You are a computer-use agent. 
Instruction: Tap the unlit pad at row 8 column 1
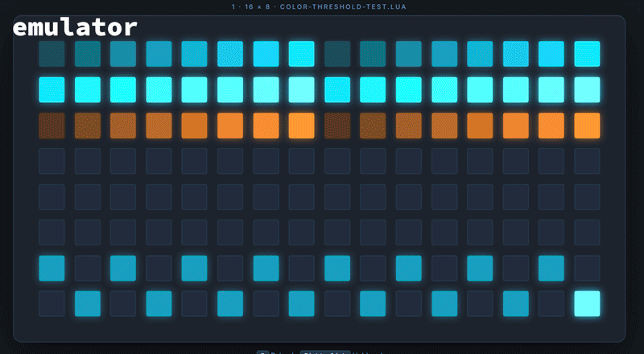coord(52,304)
